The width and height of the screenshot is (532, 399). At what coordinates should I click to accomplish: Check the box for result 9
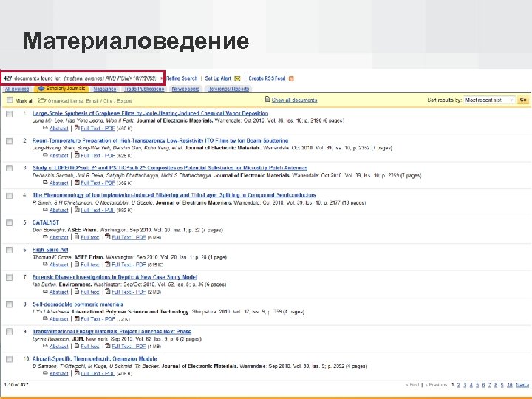pyautogui.click(x=9, y=332)
